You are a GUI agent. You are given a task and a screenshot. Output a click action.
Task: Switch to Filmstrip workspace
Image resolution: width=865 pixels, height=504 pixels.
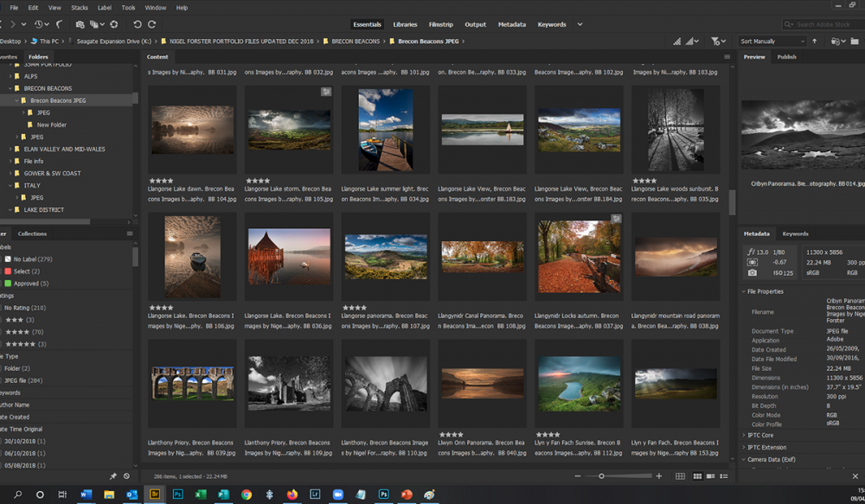[441, 24]
